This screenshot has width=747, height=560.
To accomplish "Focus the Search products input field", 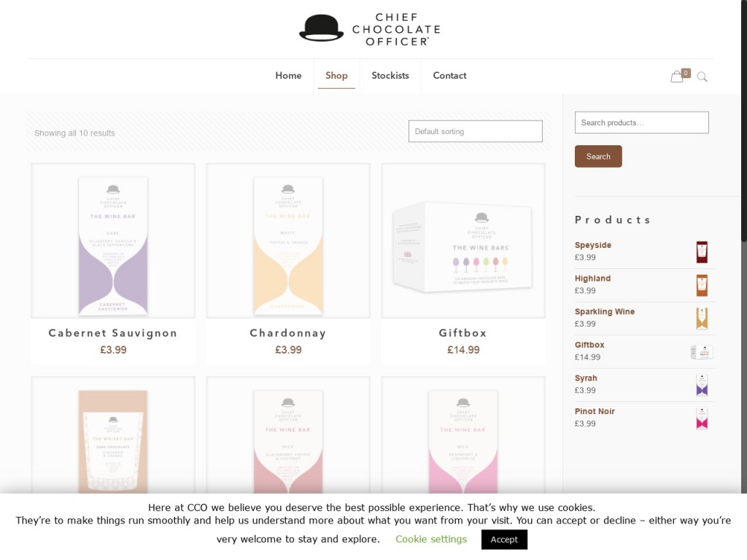I will pyautogui.click(x=641, y=122).
